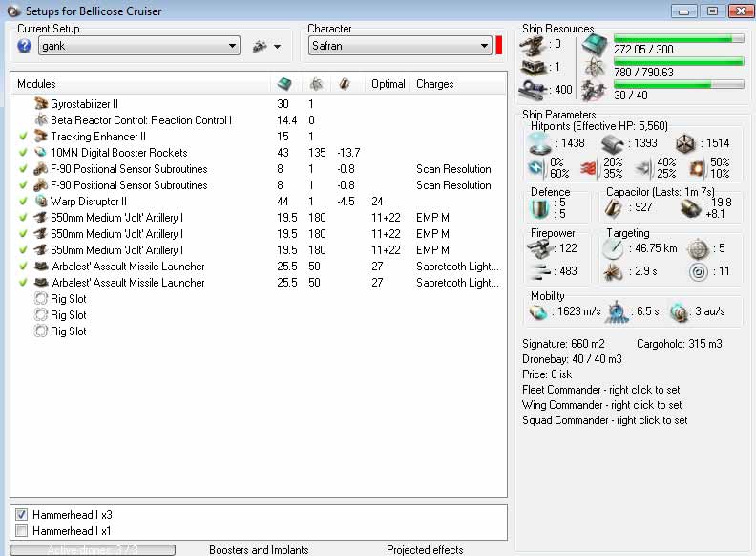Screen dimensions: 756x556
Task: Open the ship icon dropdown menu
Action: pyautogui.click(x=266, y=46)
